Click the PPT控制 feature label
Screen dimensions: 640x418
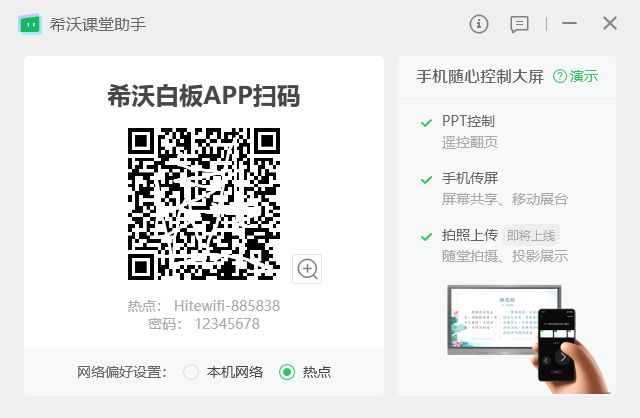tap(468, 121)
